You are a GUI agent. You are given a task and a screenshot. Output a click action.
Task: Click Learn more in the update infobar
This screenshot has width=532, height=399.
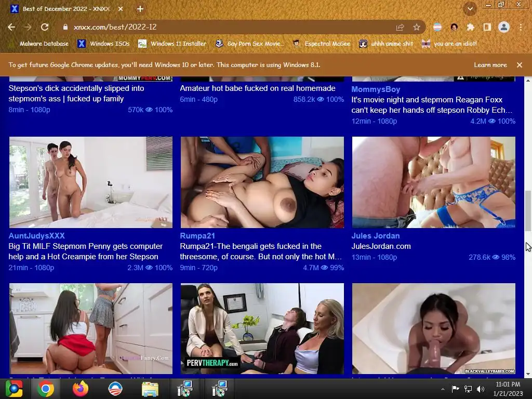[x=490, y=65]
